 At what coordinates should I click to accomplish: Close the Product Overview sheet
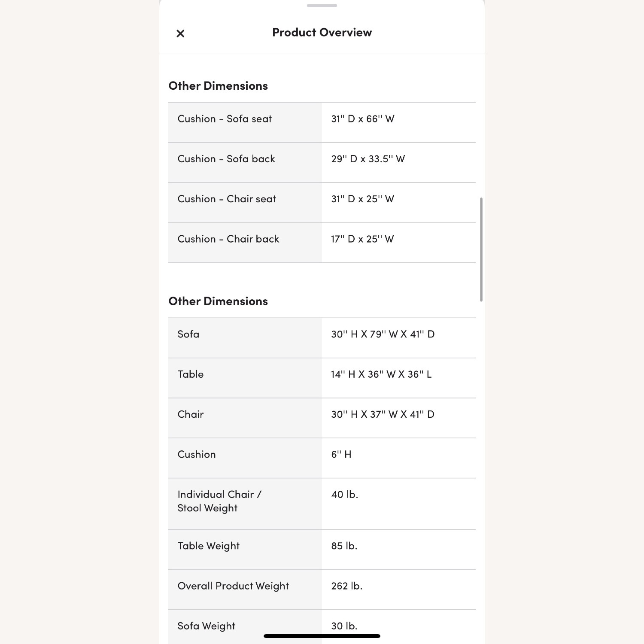pos(180,33)
